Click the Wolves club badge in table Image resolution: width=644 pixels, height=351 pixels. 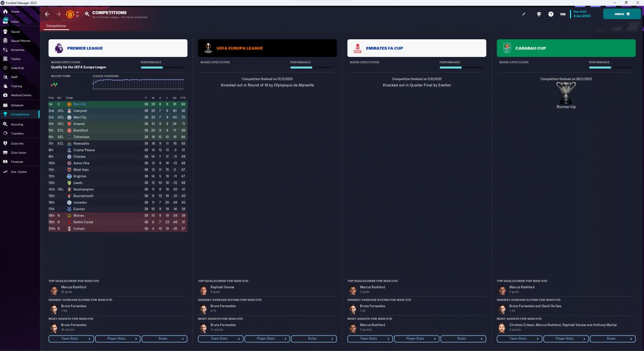point(69,216)
